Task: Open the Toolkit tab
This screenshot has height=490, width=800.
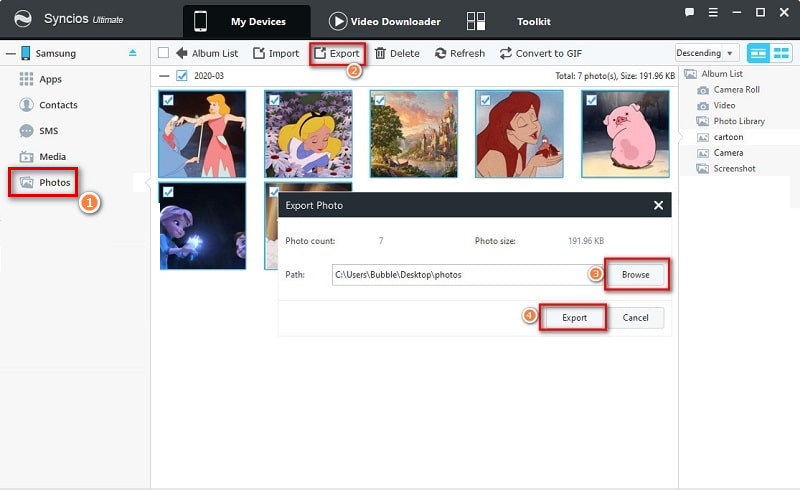Action: click(509, 21)
